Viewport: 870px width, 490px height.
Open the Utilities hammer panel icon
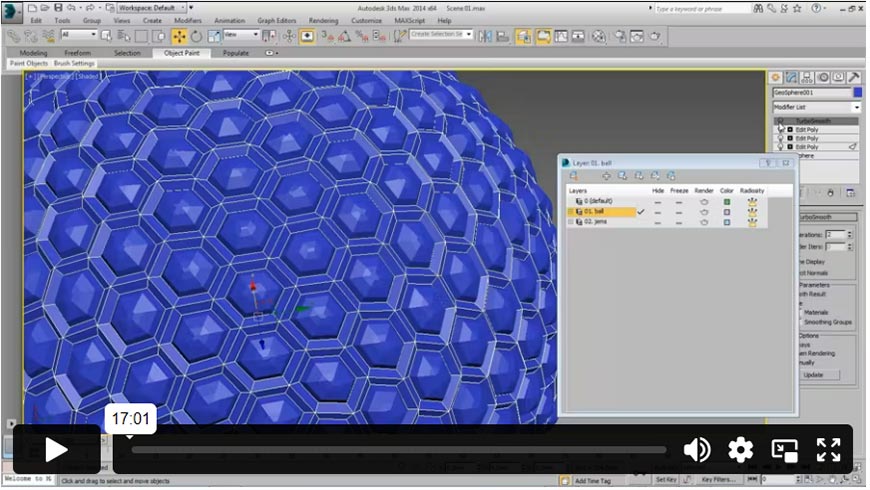click(x=855, y=77)
